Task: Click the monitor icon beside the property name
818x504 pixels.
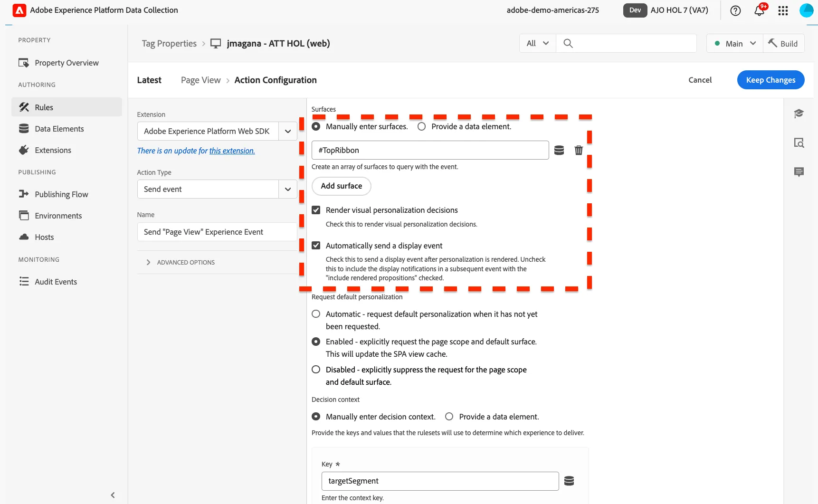Action: (216, 44)
